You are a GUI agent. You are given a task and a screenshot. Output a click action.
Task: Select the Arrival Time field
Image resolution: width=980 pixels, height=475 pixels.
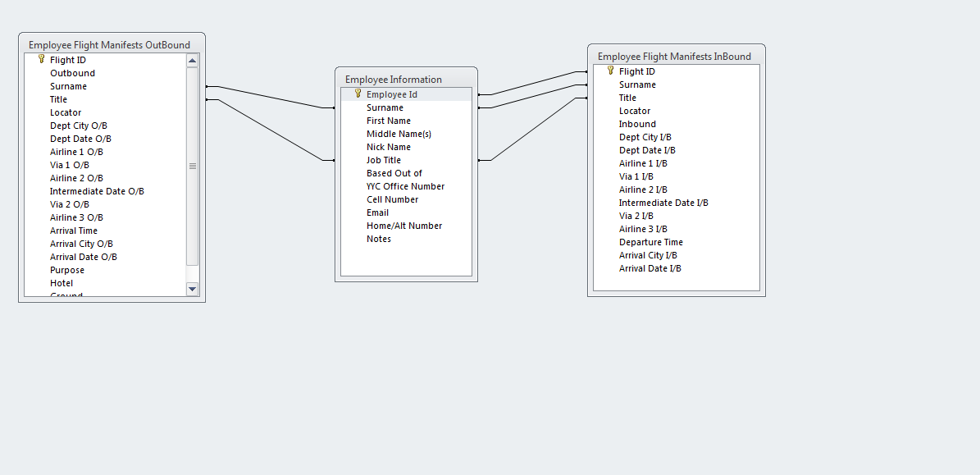(x=74, y=231)
